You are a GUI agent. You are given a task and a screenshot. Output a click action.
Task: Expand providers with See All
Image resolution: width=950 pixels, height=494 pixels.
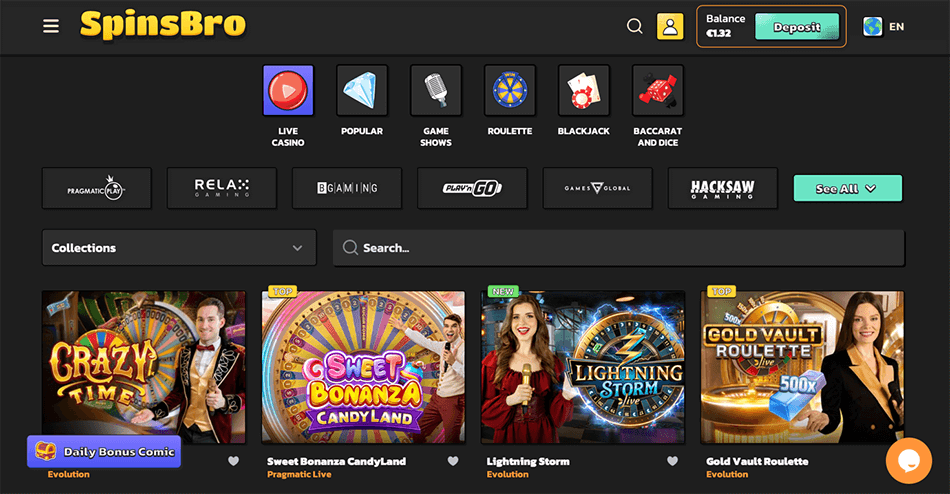pyautogui.click(x=847, y=188)
